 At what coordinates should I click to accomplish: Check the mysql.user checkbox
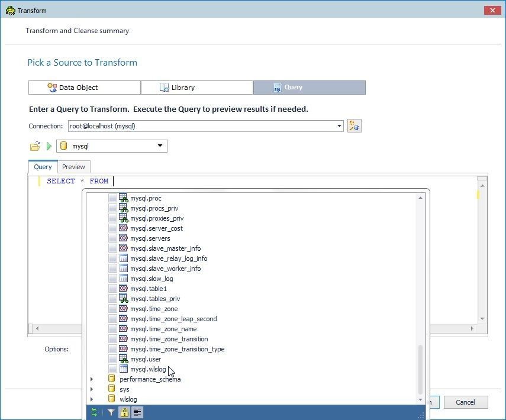pyautogui.click(x=112, y=359)
